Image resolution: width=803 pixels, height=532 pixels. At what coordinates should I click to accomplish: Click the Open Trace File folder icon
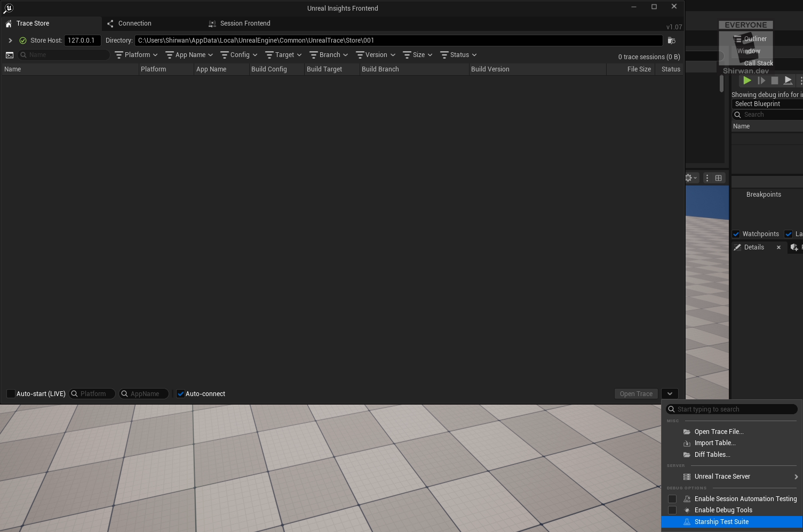pos(687,432)
